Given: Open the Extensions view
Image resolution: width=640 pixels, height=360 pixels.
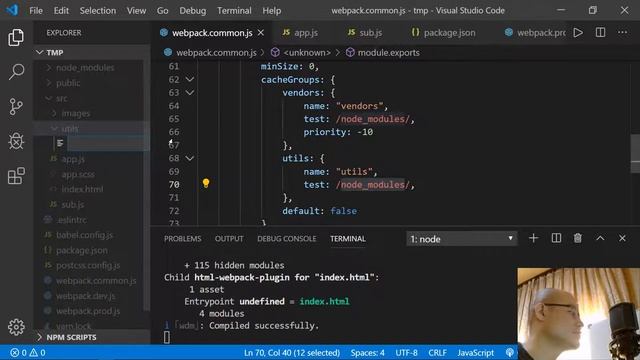Looking at the screenshot, I should click(x=16, y=176).
